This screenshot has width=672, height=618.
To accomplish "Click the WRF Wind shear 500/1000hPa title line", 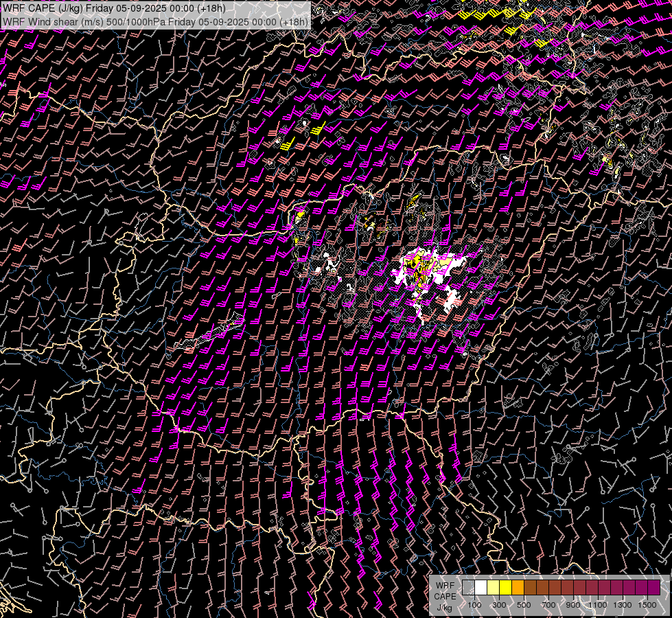I will pyautogui.click(x=155, y=22).
